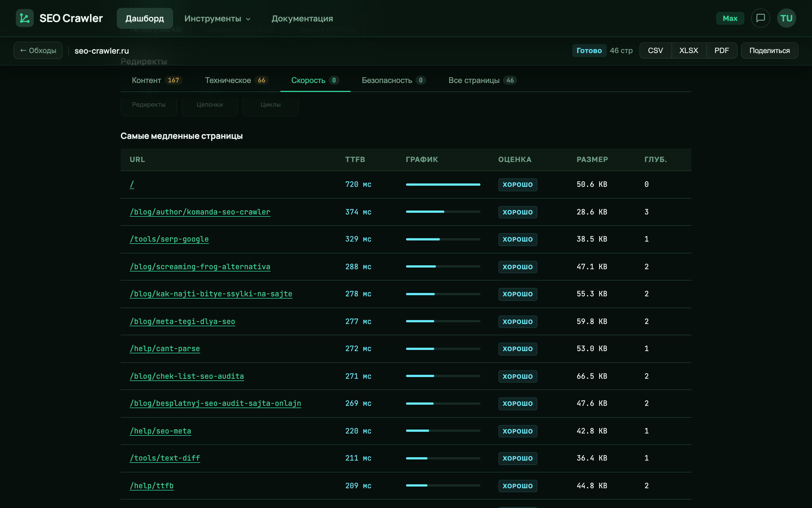The height and width of the screenshot is (508, 812).
Task: Open the /help/cant-parse link
Action: [165, 349]
